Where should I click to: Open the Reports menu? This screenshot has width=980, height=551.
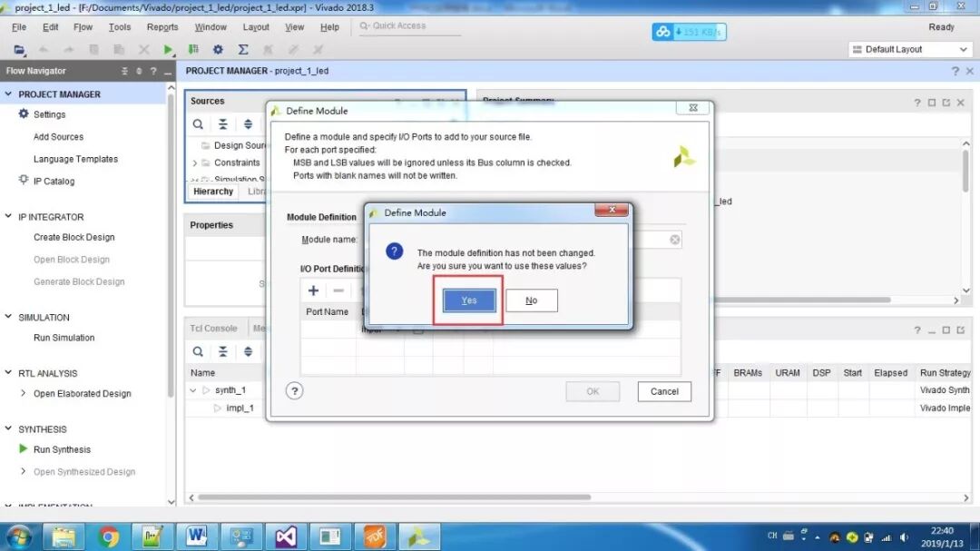(x=162, y=27)
